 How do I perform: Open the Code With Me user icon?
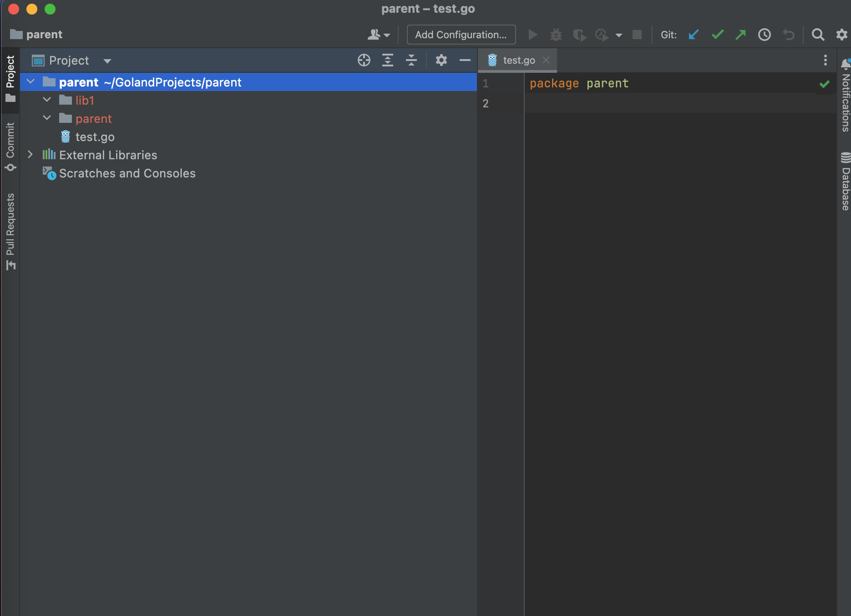click(378, 35)
